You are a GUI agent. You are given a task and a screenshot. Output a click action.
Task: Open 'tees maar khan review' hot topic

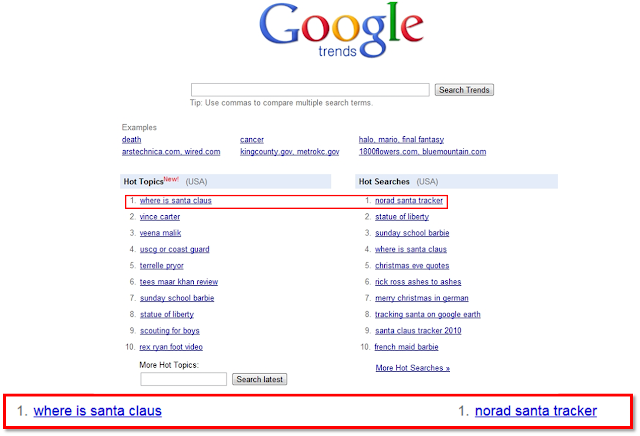click(179, 282)
